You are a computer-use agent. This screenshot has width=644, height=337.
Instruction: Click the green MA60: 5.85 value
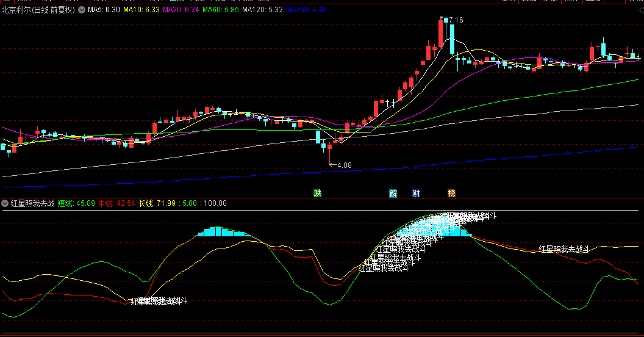(221, 10)
